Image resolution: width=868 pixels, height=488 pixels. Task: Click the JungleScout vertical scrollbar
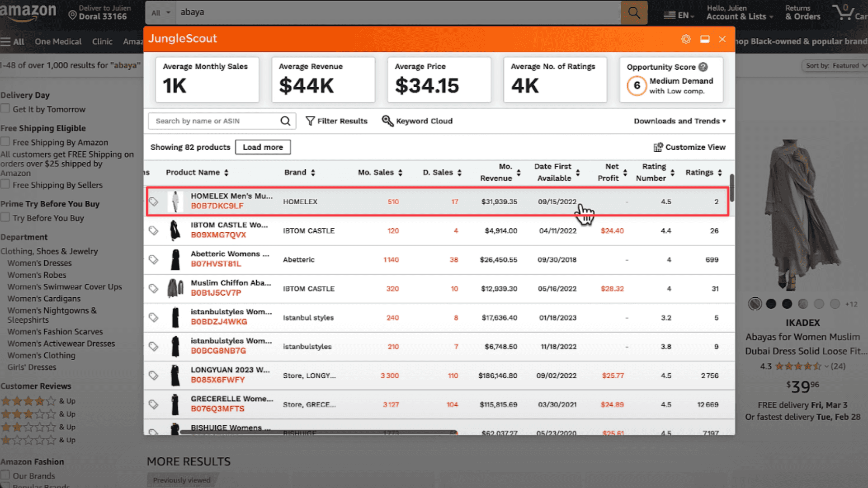(731, 188)
